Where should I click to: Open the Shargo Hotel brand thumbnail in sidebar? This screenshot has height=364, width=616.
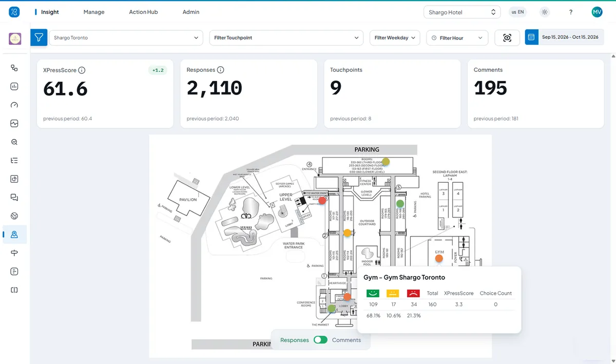click(15, 39)
